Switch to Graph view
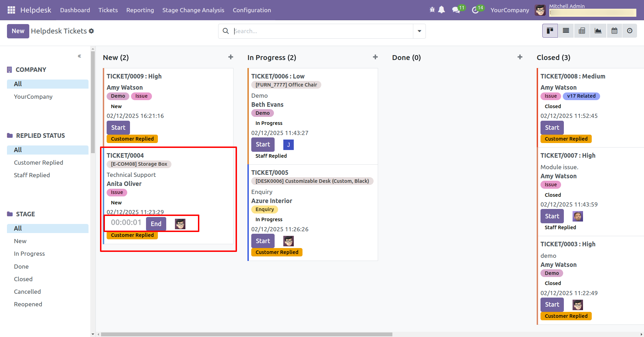644x337 pixels. point(598,31)
